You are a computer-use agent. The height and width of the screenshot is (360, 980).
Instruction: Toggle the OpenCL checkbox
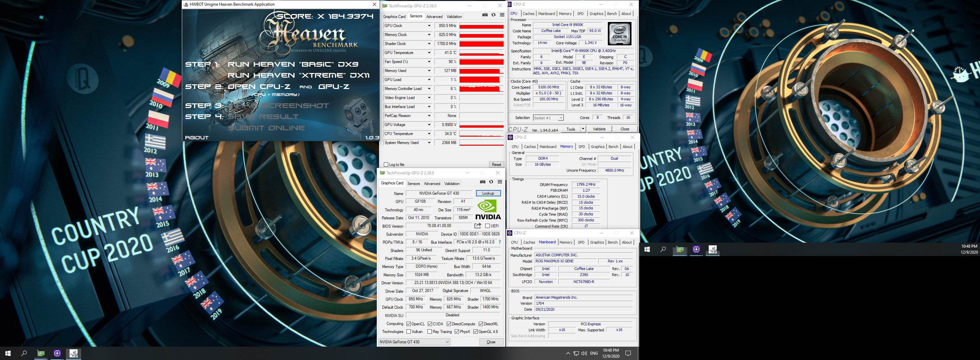(408, 324)
